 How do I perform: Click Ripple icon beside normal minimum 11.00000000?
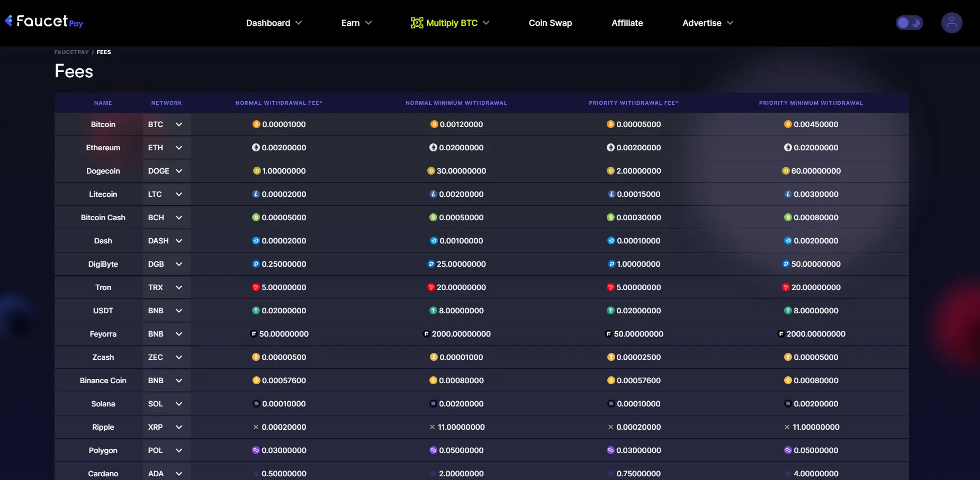click(x=432, y=427)
